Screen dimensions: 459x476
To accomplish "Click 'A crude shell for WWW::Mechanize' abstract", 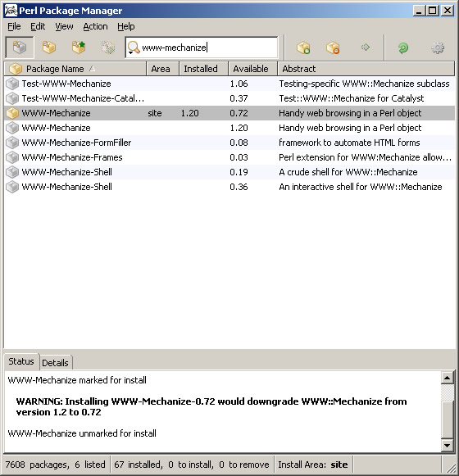I will click(348, 172).
